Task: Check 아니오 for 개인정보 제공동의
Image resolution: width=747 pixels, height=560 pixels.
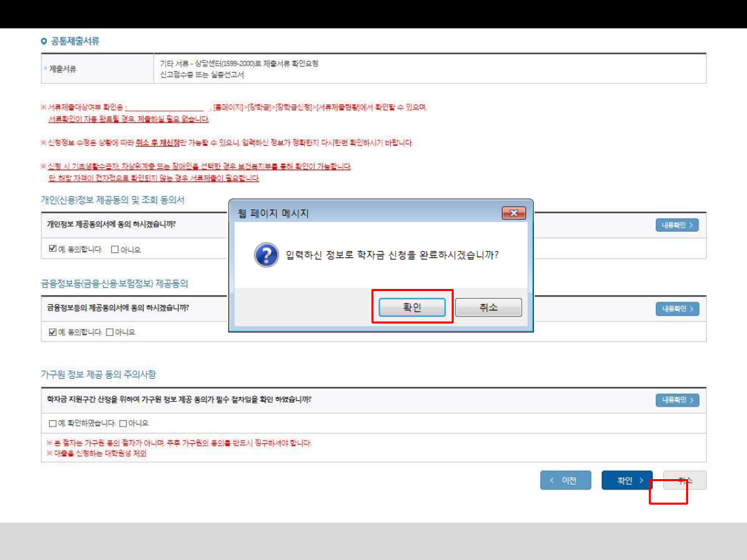Action: (115, 249)
